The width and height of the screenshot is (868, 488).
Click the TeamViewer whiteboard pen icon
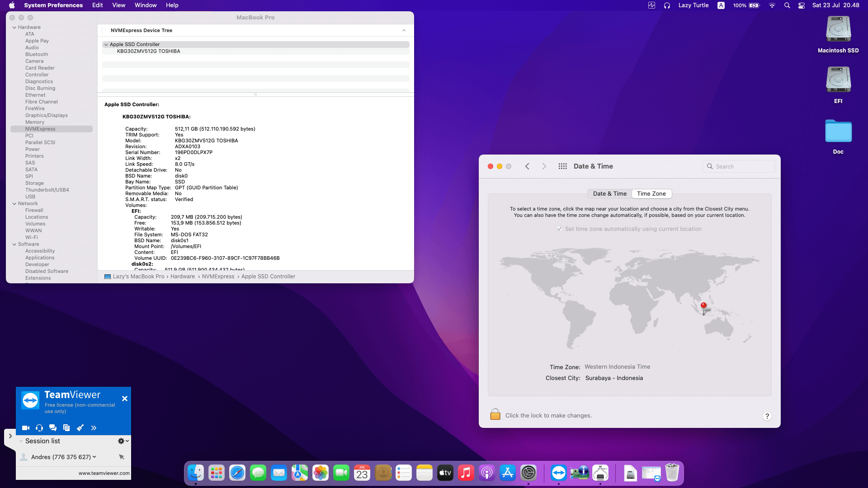(80, 428)
